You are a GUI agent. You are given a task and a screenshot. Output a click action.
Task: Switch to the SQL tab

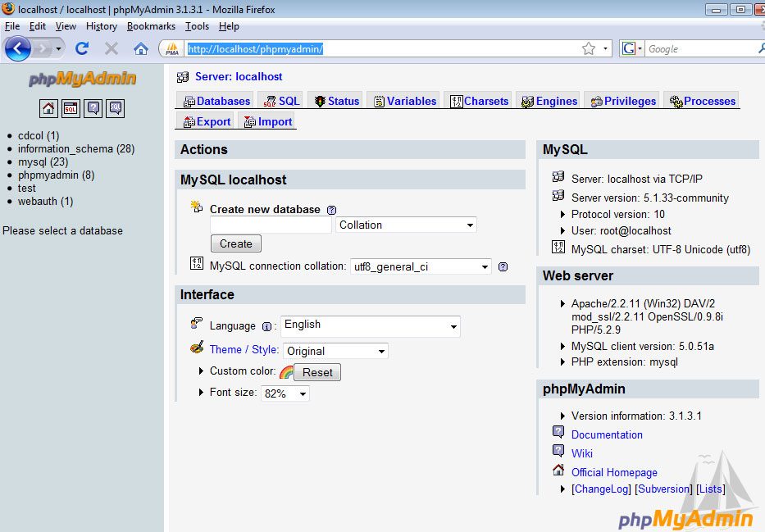tap(281, 101)
